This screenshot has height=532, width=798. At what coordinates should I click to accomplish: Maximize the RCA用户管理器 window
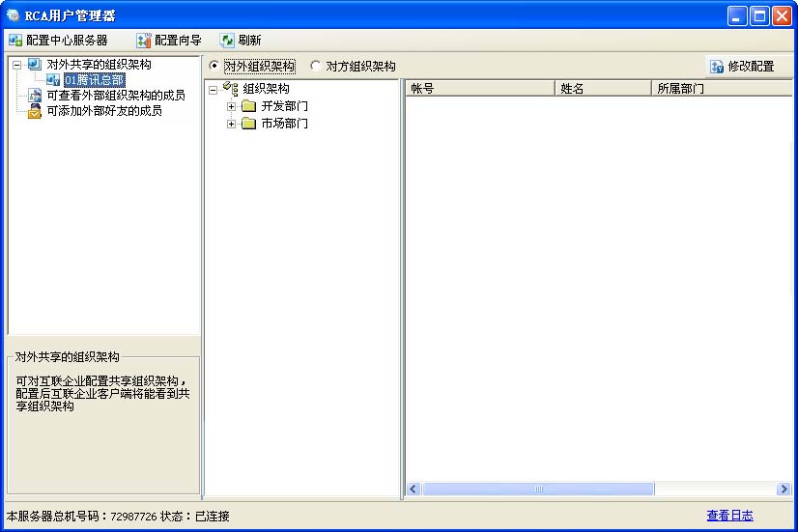pyautogui.click(x=759, y=16)
